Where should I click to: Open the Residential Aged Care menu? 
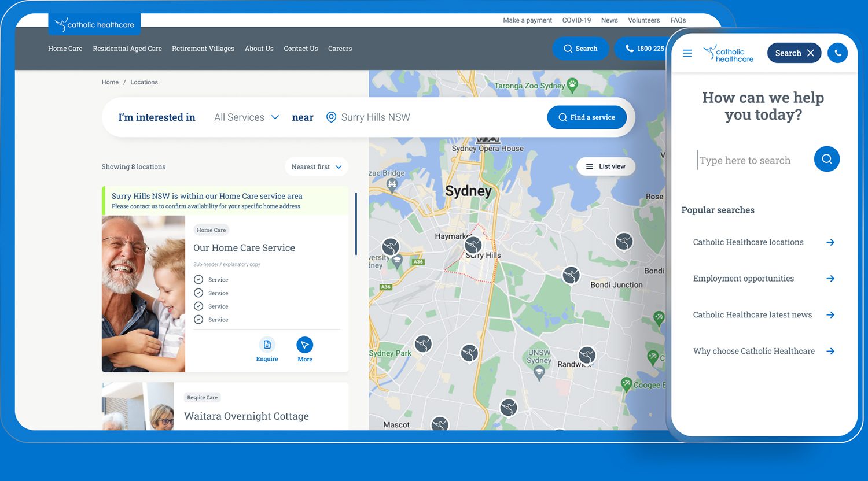[127, 49]
